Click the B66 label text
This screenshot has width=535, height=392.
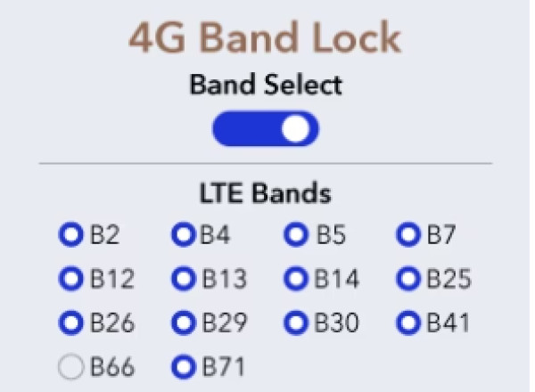pyautogui.click(x=112, y=365)
